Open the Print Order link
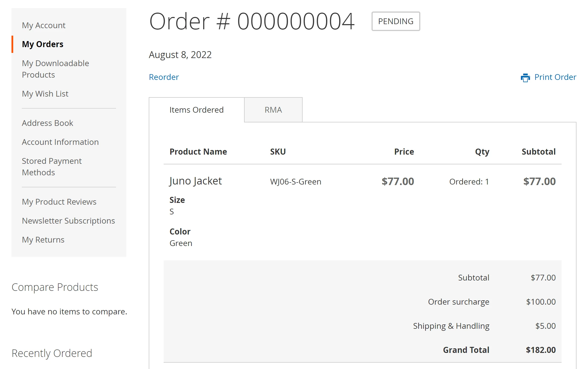The width and height of the screenshot is (588, 369). click(x=555, y=77)
